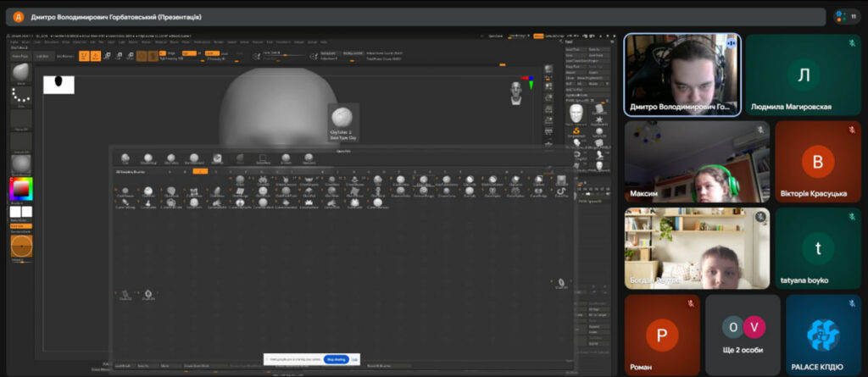Click the Stop sharing button
Image resolution: width=868 pixels, height=377 pixels.
336,359
